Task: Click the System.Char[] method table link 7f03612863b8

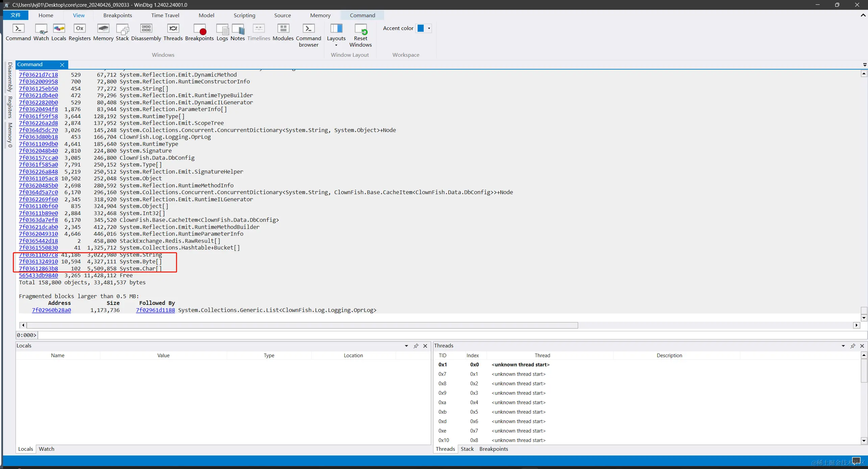Action: click(x=38, y=268)
